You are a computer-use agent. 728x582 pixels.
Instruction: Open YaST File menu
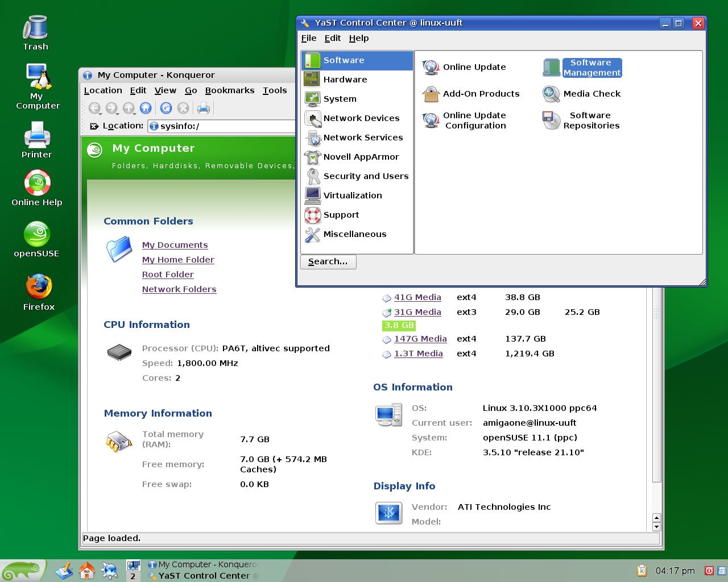309,38
